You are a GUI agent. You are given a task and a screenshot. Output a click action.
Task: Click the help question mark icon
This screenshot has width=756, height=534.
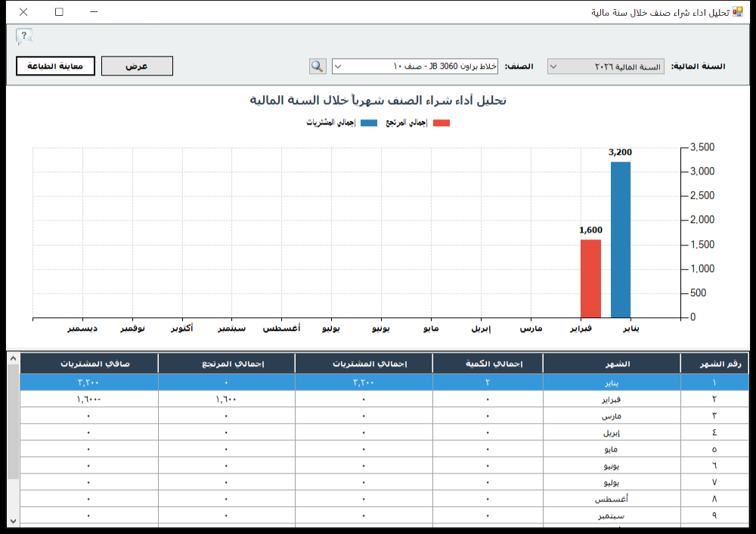[23, 36]
